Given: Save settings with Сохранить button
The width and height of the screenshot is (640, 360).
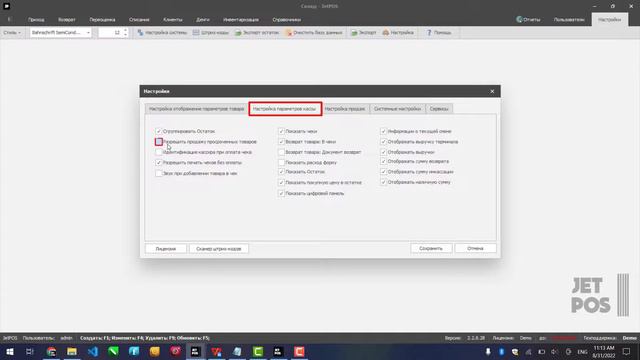Looking at the screenshot, I should (x=431, y=248).
